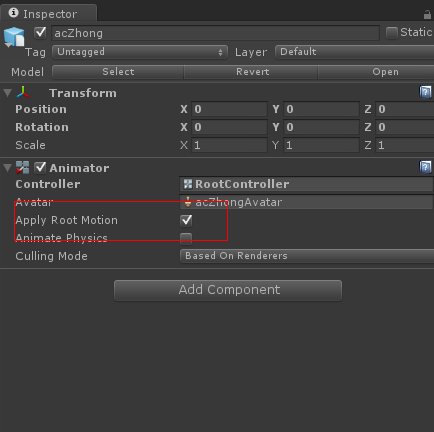
Task: Toggle the acZhong active checkbox
Action: point(40,33)
